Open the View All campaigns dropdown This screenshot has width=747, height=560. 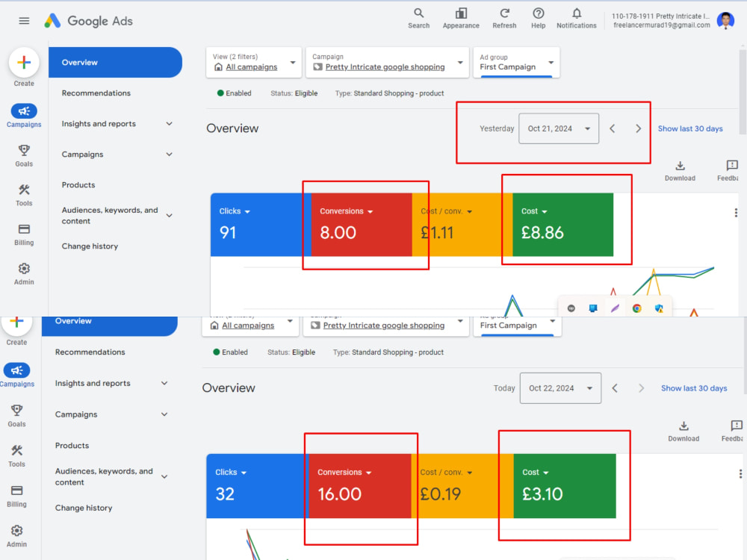pyautogui.click(x=254, y=62)
